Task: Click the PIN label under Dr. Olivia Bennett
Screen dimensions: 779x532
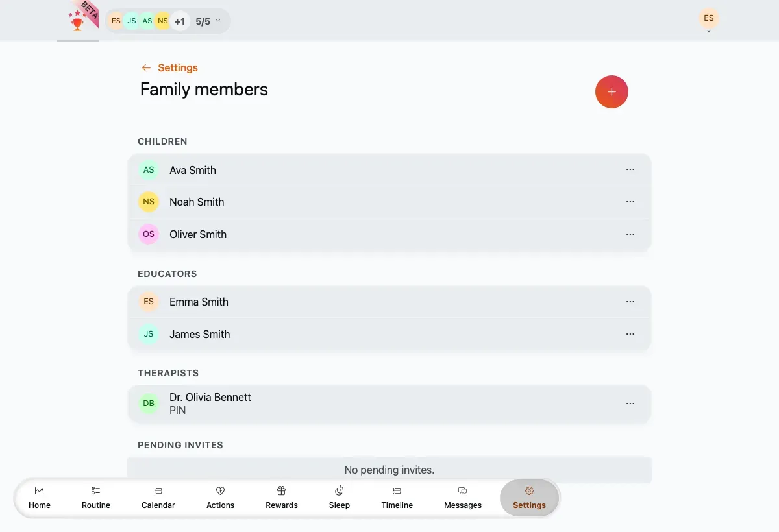Action: [177, 410]
